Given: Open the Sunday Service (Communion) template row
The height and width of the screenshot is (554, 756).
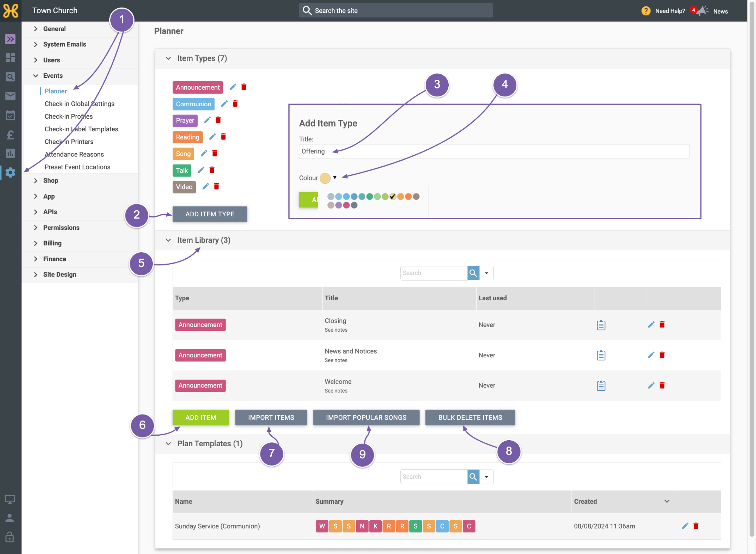Looking at the screenshot, I should [447, 526].
